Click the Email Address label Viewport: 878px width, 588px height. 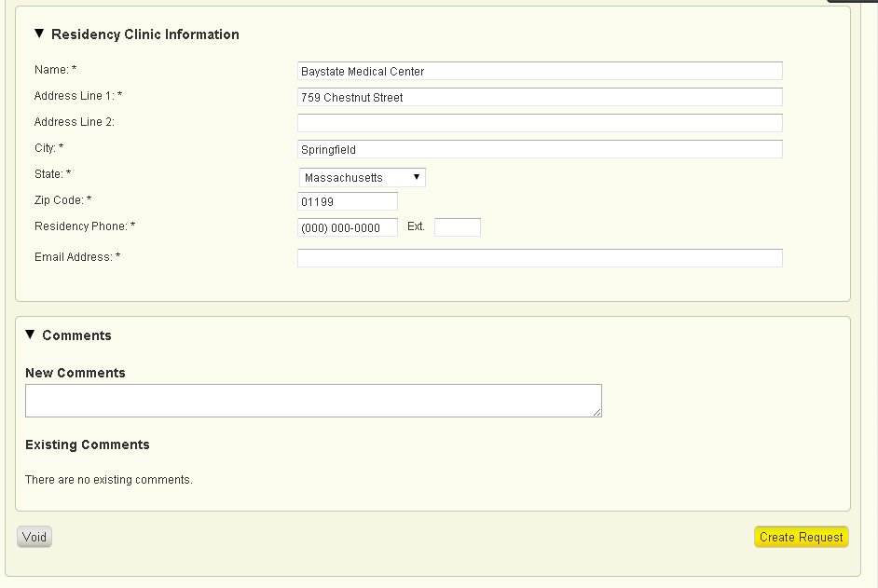tap(75, 256)
